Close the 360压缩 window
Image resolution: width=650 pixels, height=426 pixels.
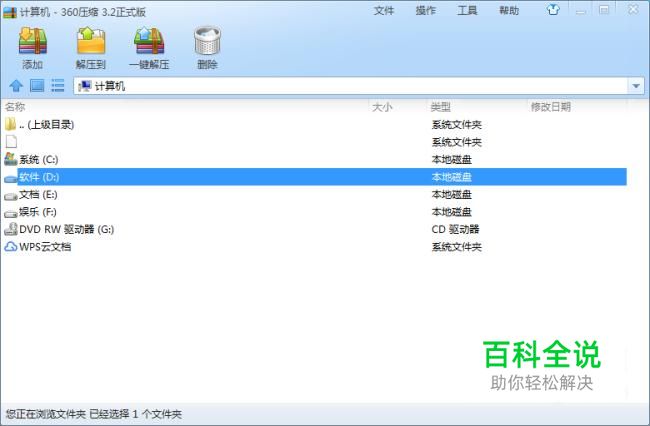pyautogui.click(x=633, y=10)
